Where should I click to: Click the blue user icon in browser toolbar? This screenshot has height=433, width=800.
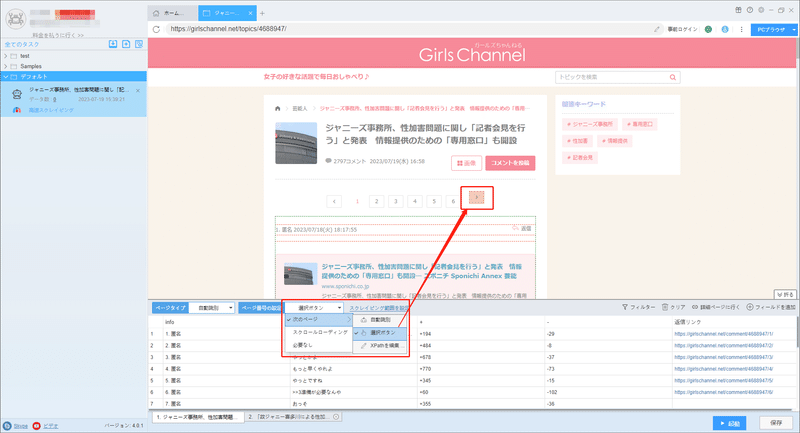(x=725, y=29)
